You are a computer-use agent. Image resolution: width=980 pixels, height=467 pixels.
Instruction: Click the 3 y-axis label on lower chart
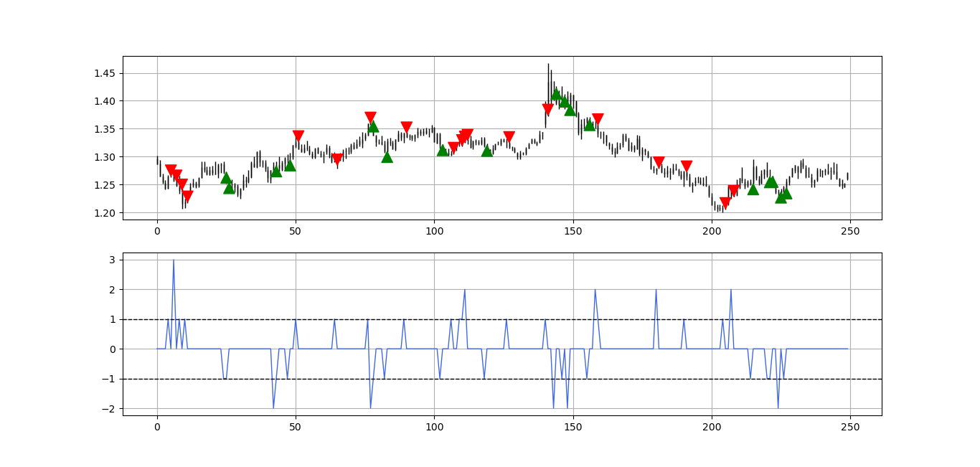[x=113, y=260]
